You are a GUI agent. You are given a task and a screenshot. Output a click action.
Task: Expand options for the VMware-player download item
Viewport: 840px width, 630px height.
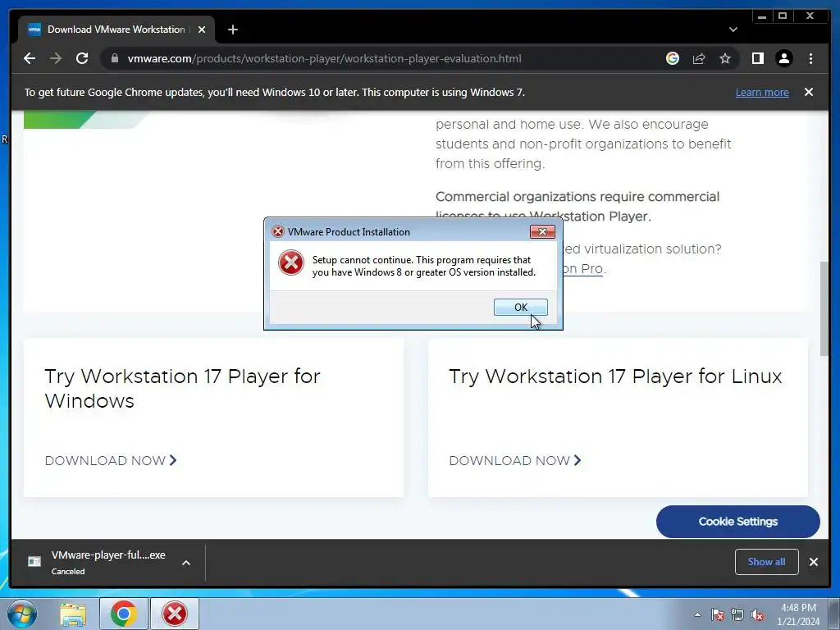pos(186,563)
